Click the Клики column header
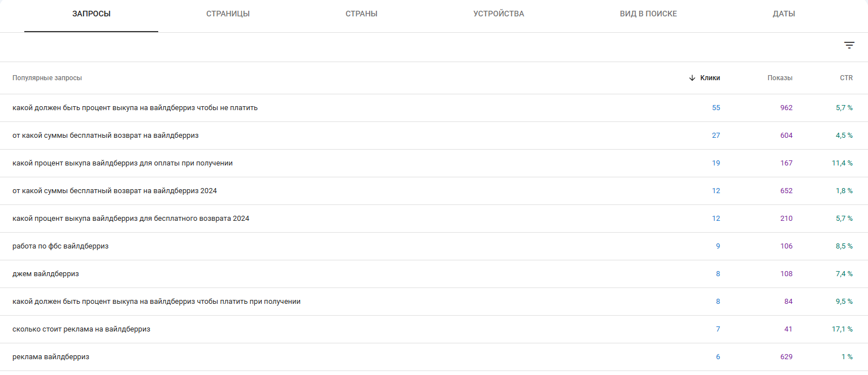Viewport: 868px width, 375px height. coord(710,78)
